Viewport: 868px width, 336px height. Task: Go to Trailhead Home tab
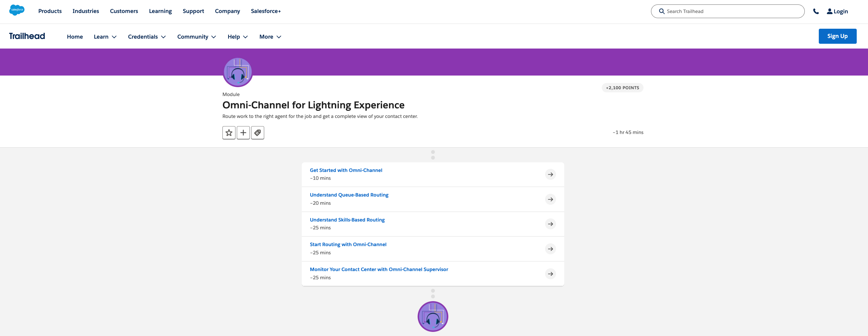(75, 37)
